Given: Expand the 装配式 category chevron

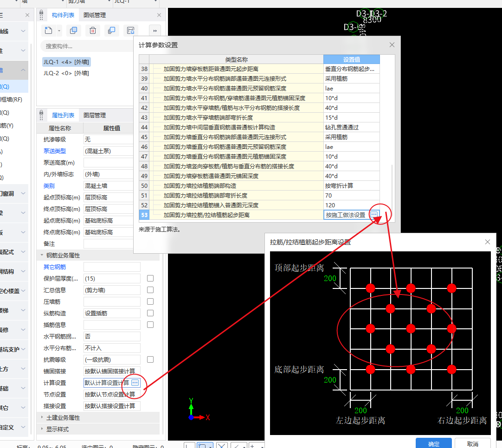Looking at the screenshot, I should [x=23, y=252].
